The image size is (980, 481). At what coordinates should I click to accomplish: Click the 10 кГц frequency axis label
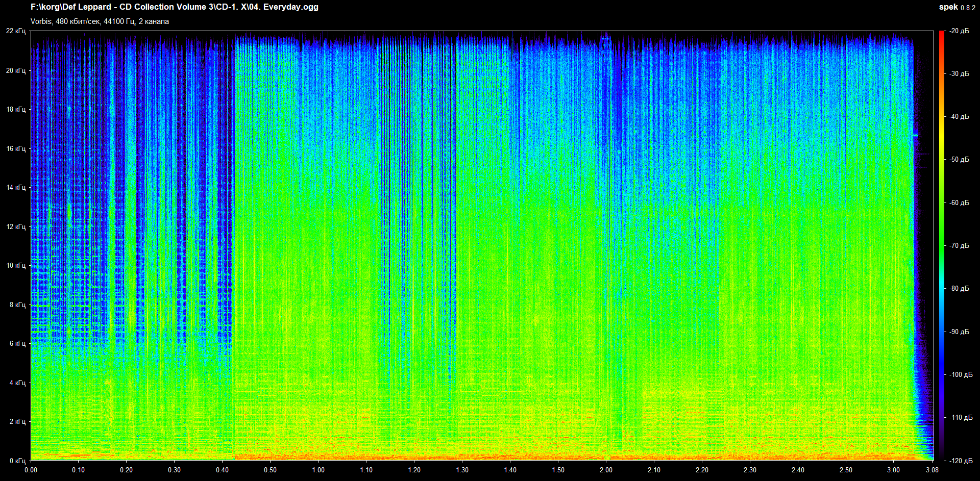pyautogui.click(x=16, y=265)
